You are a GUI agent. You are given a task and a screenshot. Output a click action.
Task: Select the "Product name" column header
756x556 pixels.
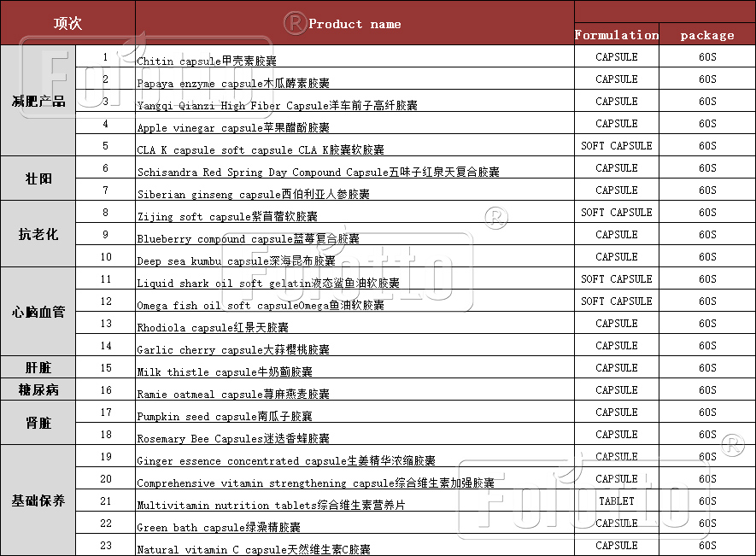pos(355,24)
